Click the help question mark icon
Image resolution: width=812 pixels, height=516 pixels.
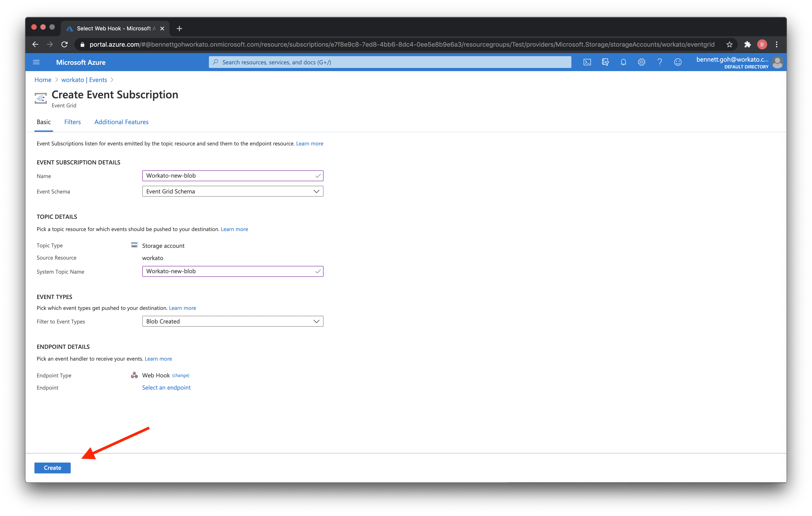tap(660, 62)
